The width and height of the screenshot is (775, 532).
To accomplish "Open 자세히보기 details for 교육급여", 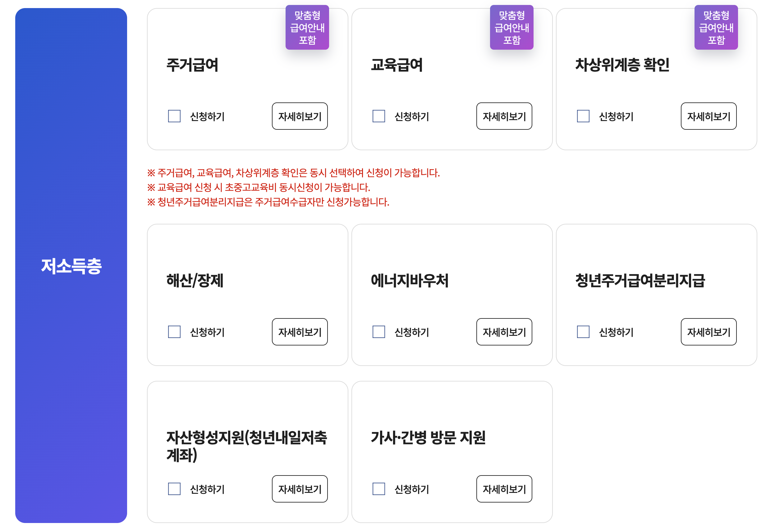I will 504,116.
